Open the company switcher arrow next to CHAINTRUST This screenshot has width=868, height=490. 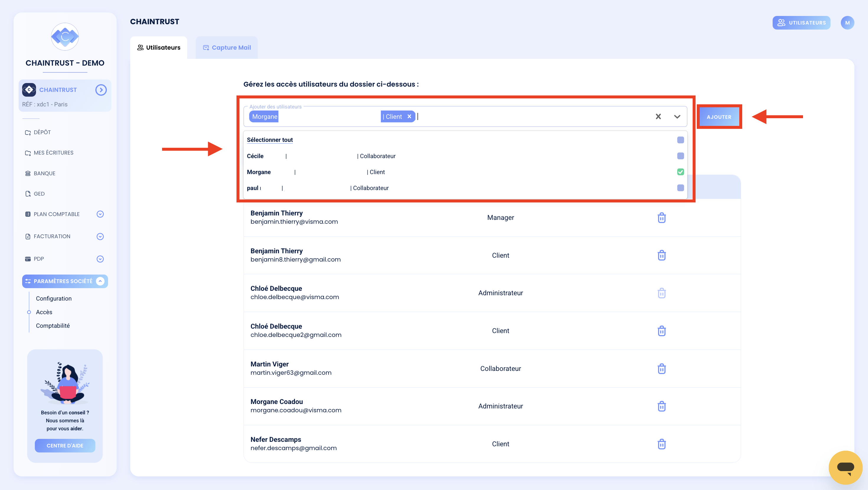101,90
